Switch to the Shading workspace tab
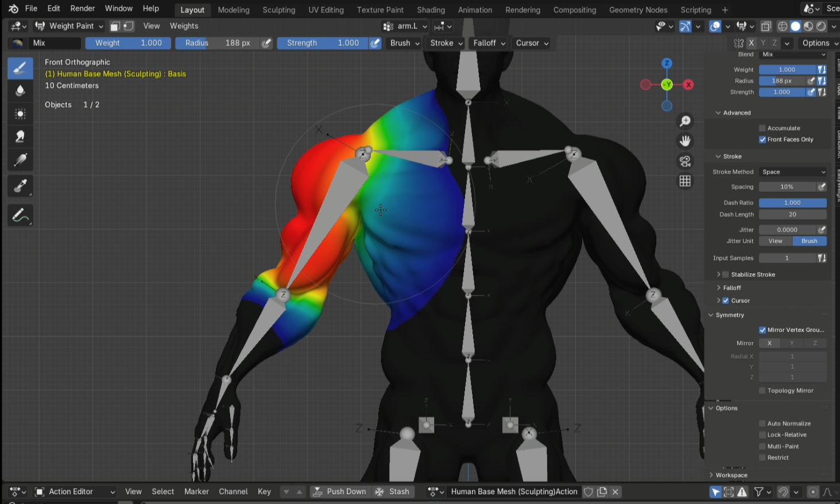840x504 pixels. 431,10
